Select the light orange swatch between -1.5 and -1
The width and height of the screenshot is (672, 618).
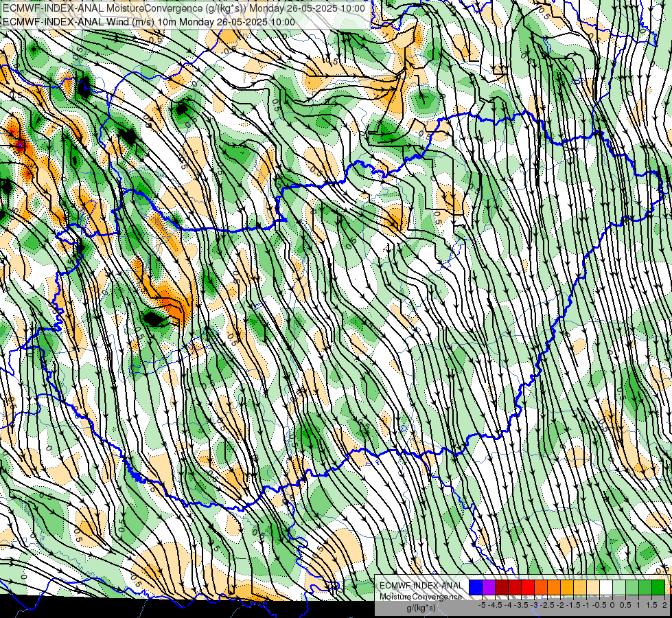[580, 587]
